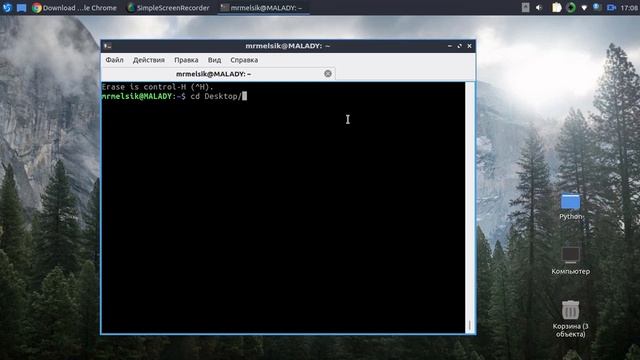Viewport: 640px width, 360px height.
Task: Select the Компьютер desktop icon
Action: click(x=571, y=261)
